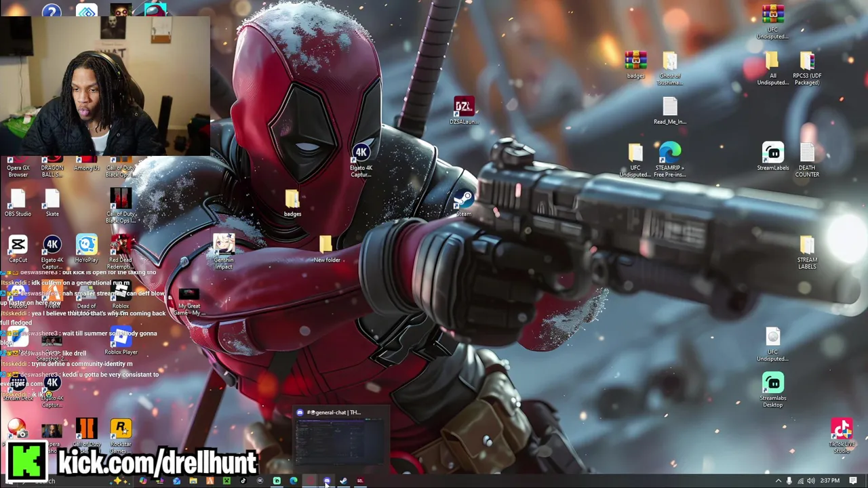Viewport: 868px width, 488px height.
Task: Open STREAM LABELS folder
Action: (x=807, y=252)
